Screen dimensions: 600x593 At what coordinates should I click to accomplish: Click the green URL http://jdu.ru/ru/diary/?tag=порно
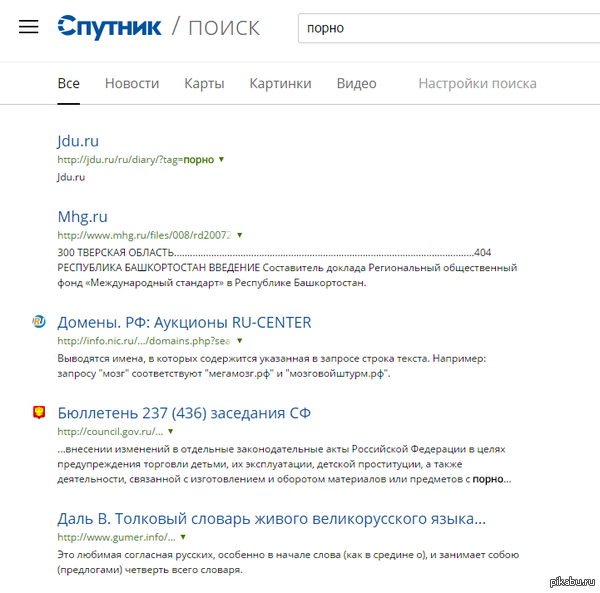(135, 160)
